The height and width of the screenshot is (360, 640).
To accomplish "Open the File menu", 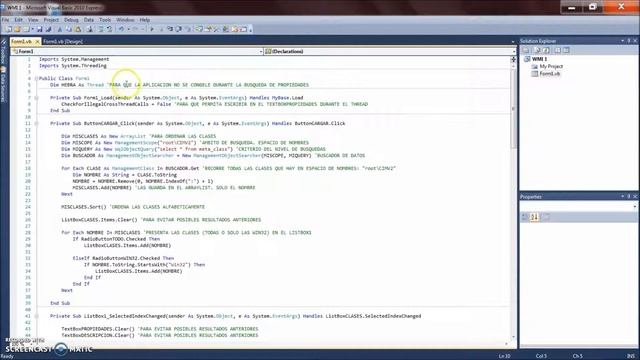I will pos(5,20).
